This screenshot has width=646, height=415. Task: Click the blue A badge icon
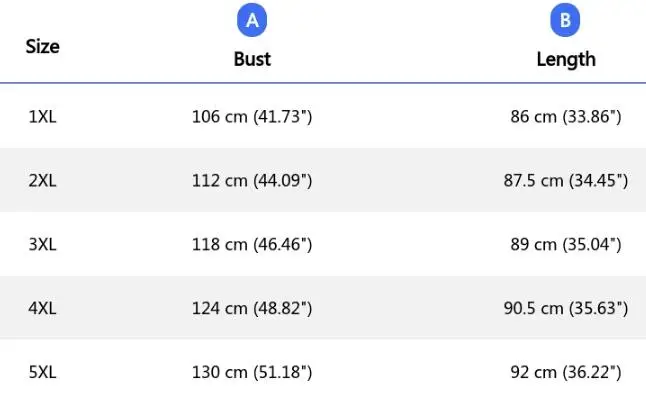(x=252, y=21)
